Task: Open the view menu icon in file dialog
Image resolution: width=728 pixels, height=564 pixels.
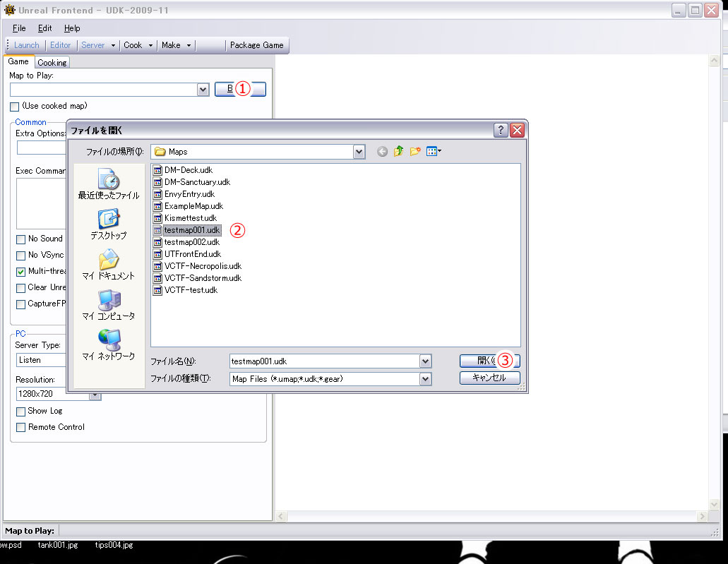Action: (434, 151)
